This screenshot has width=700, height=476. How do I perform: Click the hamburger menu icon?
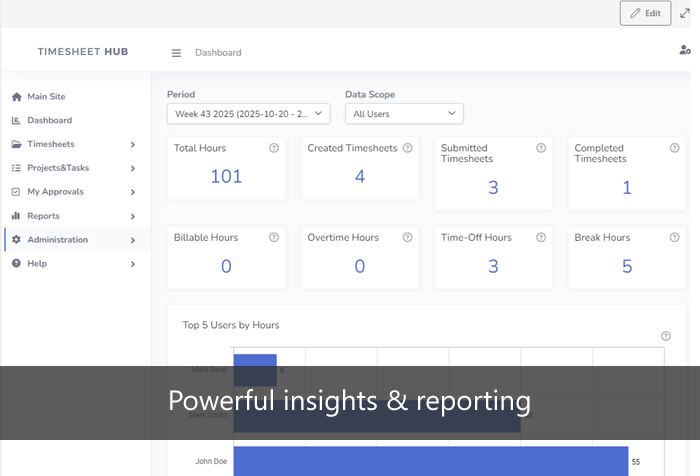[x=176, y=53]
